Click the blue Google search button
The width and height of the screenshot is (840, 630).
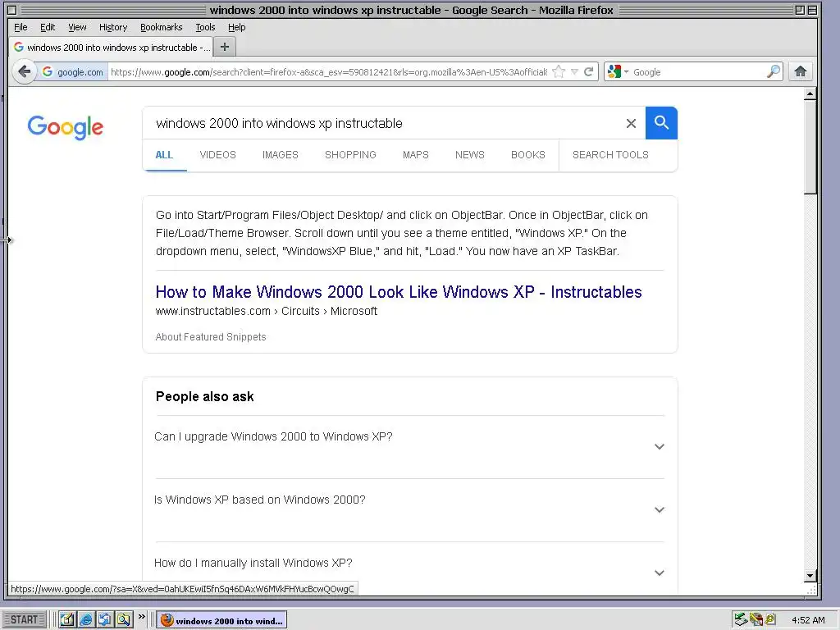pyautogui.click(x=661, y=123)
